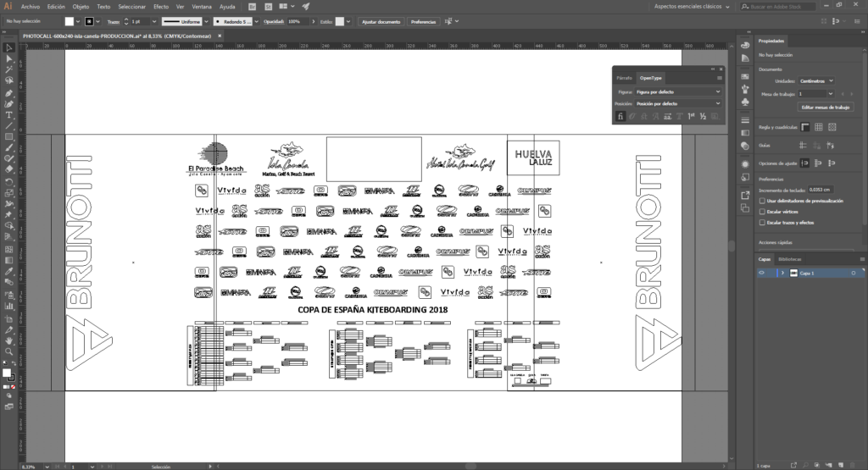
Task: Click the Incremento de teclado field
Action: 821,190
